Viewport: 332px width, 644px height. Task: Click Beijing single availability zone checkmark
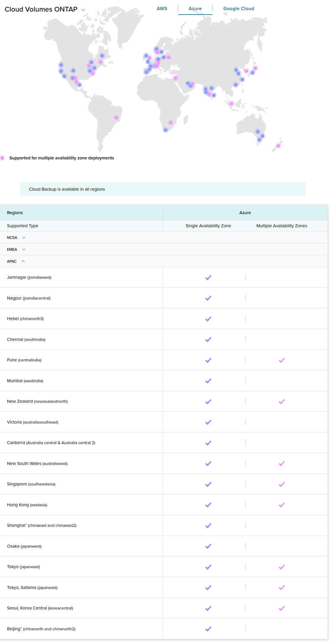(x=208, y=629)
